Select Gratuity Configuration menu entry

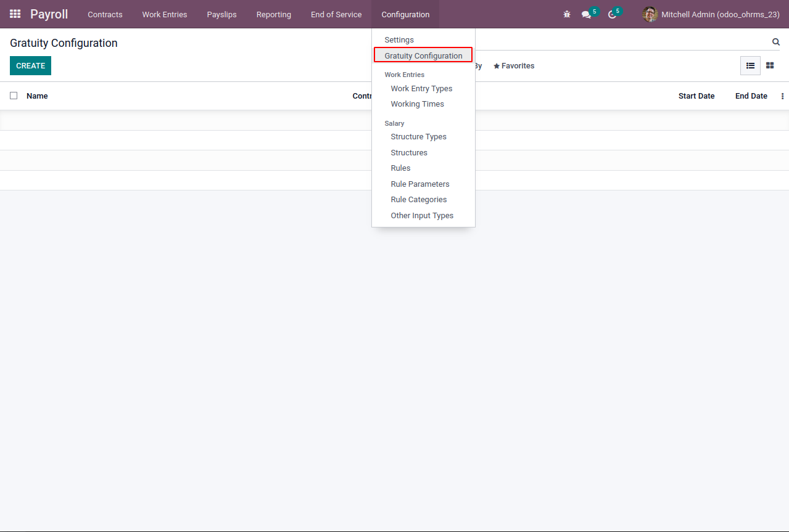coord(423,55)
